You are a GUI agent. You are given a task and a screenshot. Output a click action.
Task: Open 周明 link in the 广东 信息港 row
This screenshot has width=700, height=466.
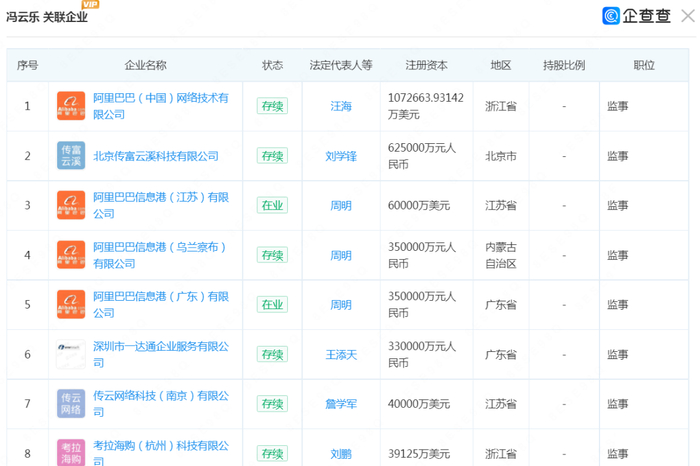(x=341, y=305)
